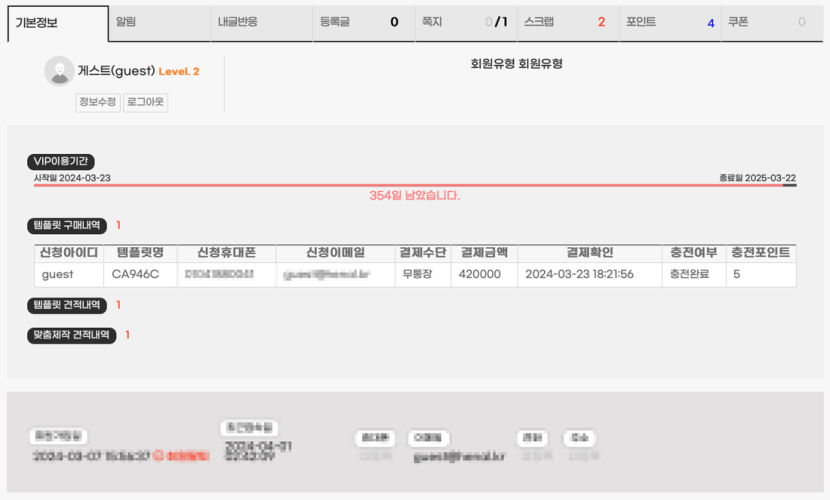Click the 신청휴대폰 column header

(x=227, y=253)
